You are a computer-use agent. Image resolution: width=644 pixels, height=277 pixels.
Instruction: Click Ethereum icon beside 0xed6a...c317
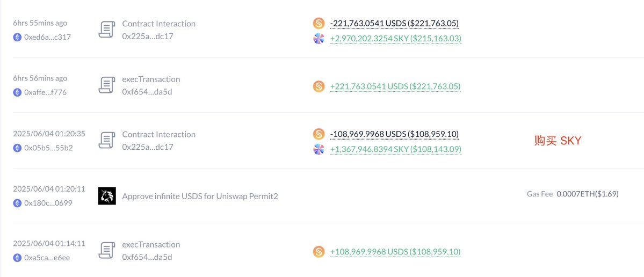tap(17, 37)
